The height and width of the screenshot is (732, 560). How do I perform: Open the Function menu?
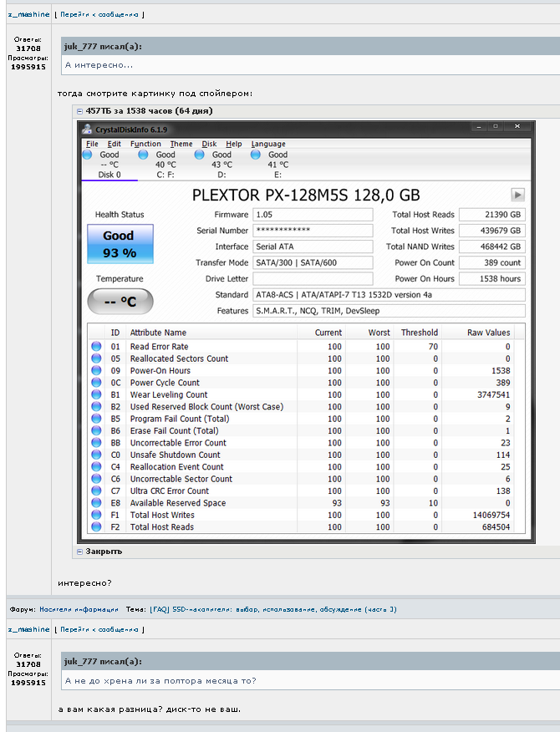pos(145,144)
